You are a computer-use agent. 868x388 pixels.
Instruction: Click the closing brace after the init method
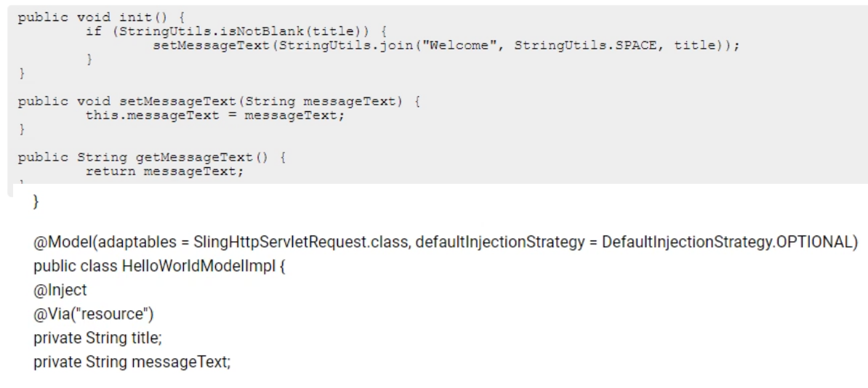[x=22, y=73]
